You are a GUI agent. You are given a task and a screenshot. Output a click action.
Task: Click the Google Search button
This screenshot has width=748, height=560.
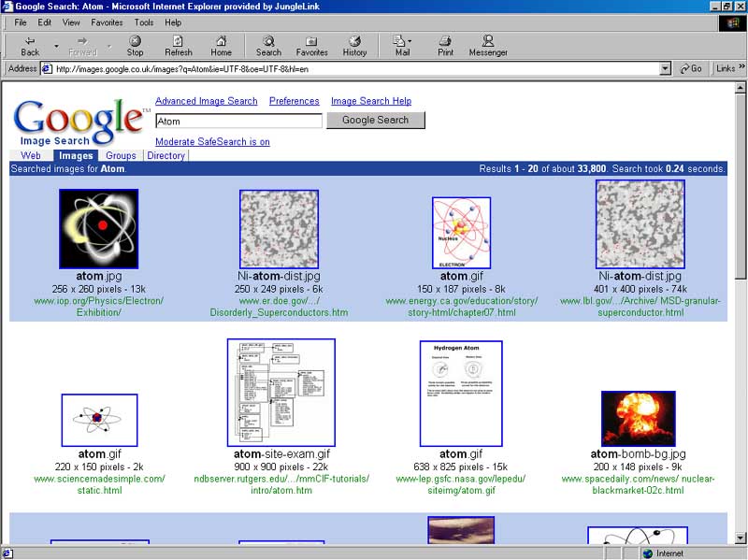click(376, 121)
